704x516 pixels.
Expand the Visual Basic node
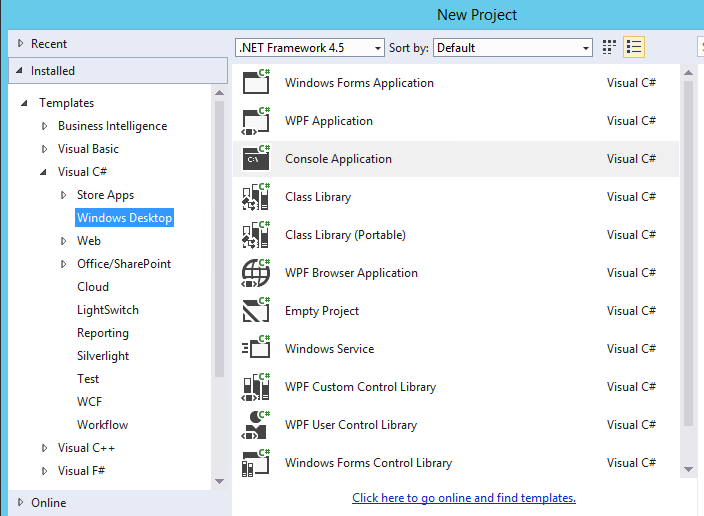(44, 149)
